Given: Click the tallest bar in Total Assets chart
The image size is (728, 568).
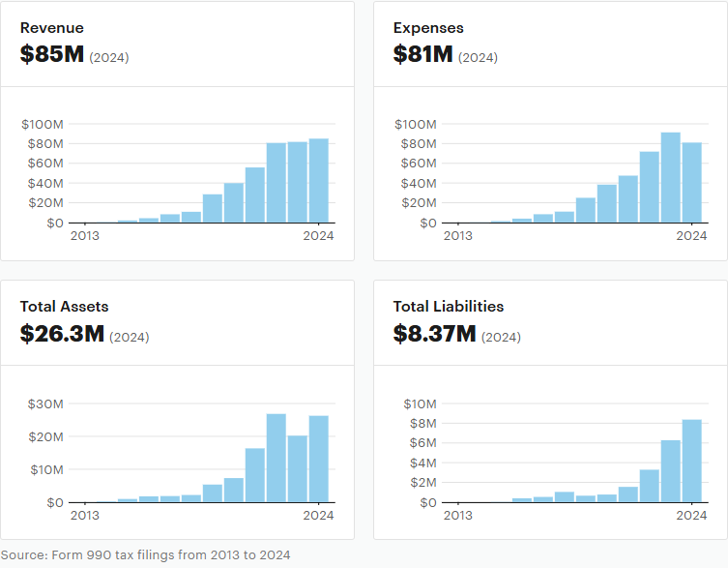Looking at the screenshot, I should pyautogui.click(x=277, y=458).
